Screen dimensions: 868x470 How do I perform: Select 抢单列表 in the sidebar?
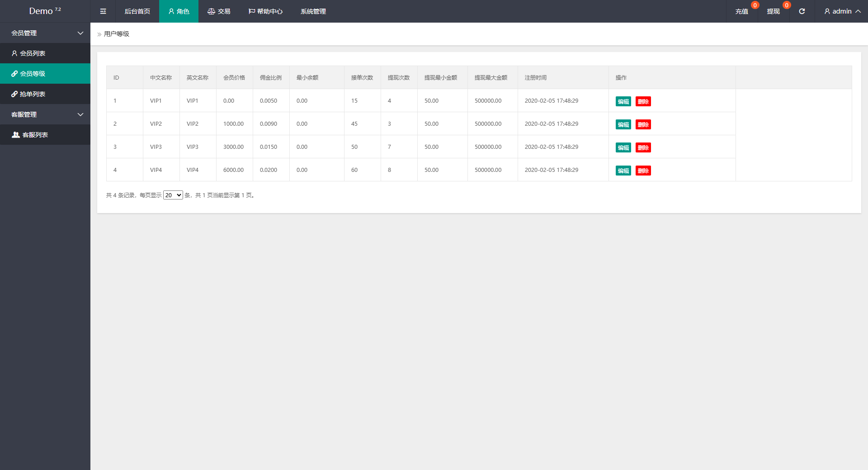click(33, 94)
